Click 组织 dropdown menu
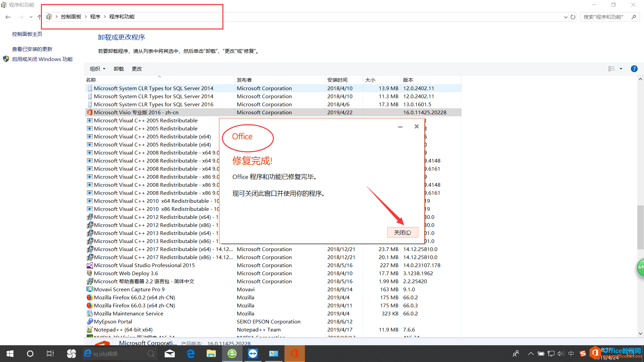This screenshot has width=644, height=362. [x=97, y=68]
